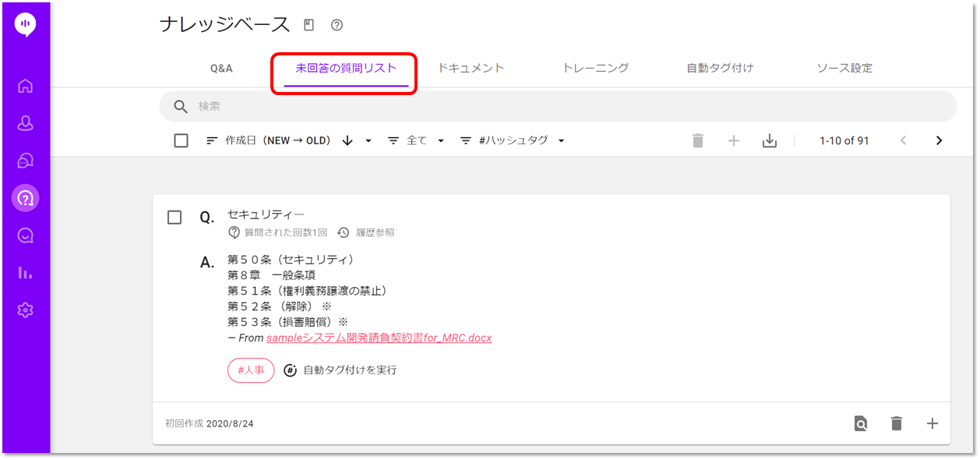Open the トレーニング tab

(x=595, y=69)
